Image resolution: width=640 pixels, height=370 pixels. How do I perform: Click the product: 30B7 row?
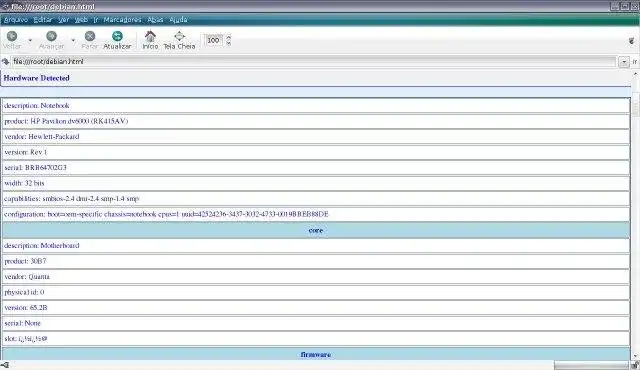[316, 261]
